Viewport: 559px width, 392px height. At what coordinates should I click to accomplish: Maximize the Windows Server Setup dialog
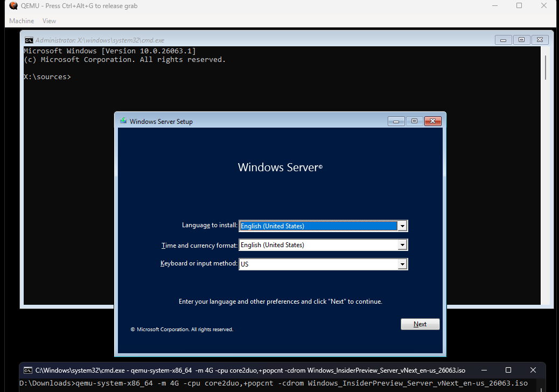click(x=414, y=121)
